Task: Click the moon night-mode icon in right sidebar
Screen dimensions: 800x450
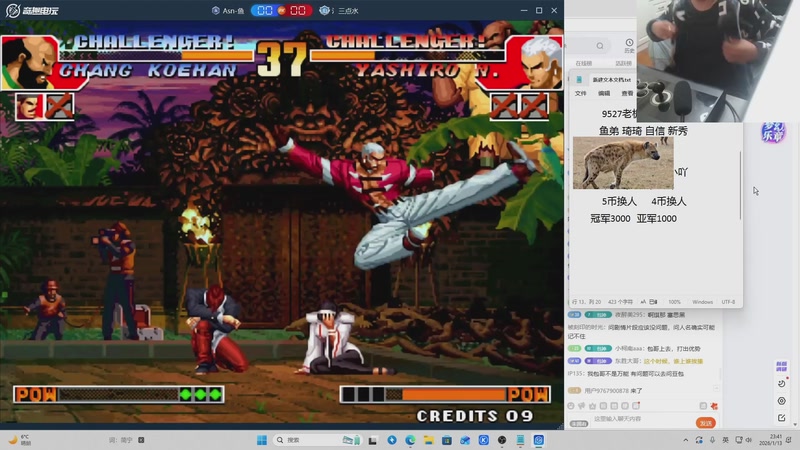Action: (782, 383)
